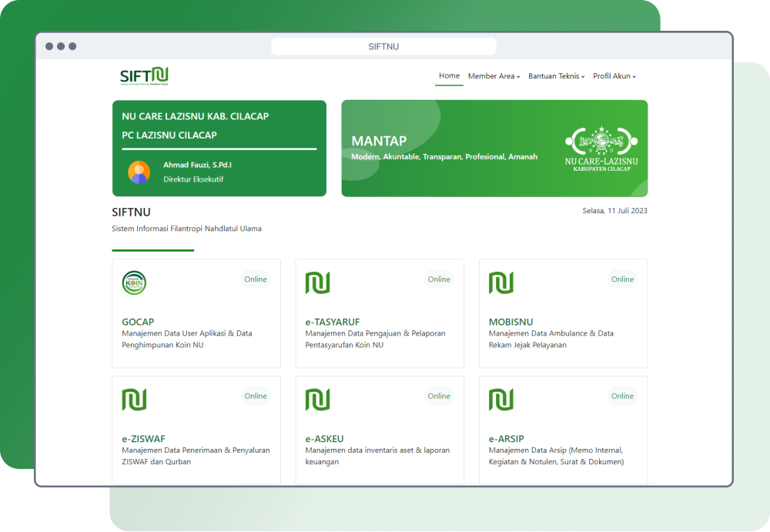
Task: Expand the Bantuan Teknis dropdown
Action: (554, 76)
